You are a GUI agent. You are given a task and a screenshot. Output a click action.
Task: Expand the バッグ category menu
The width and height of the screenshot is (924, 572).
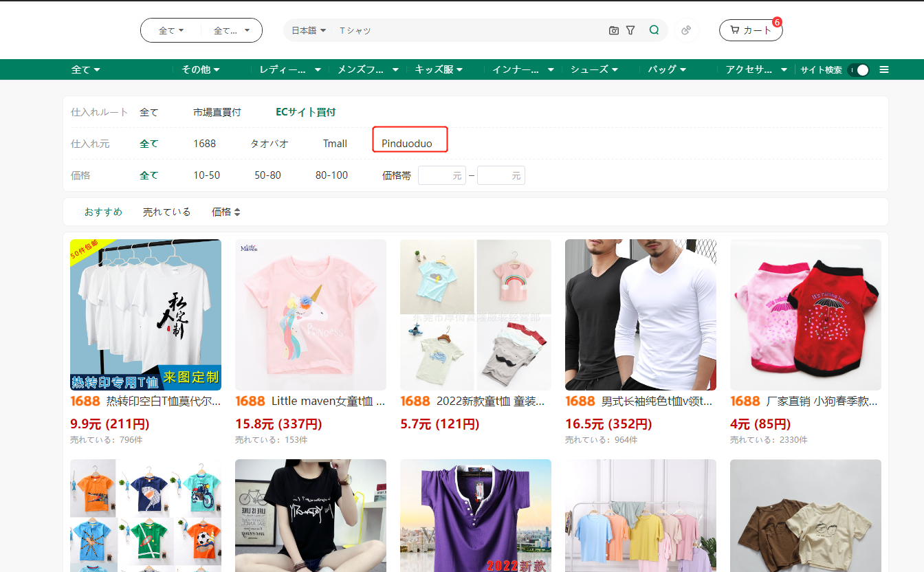pyautogui.click(x=667, y=69)
